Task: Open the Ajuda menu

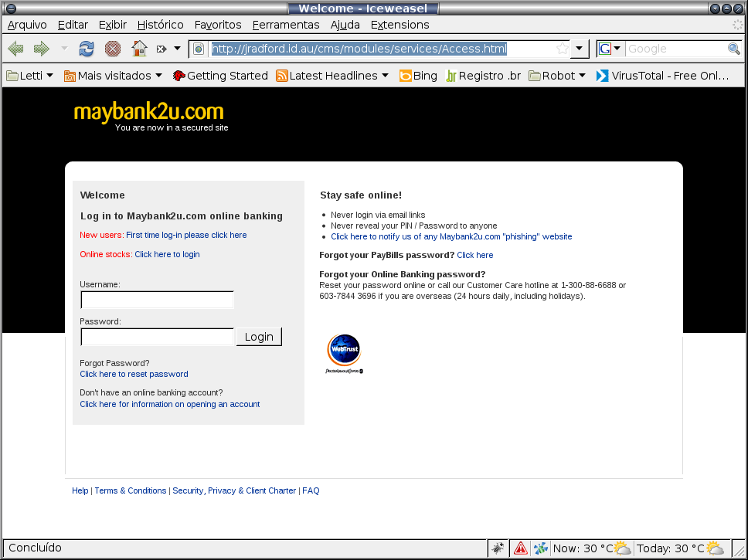Action: pyautogui.click(x=345, y=25)
